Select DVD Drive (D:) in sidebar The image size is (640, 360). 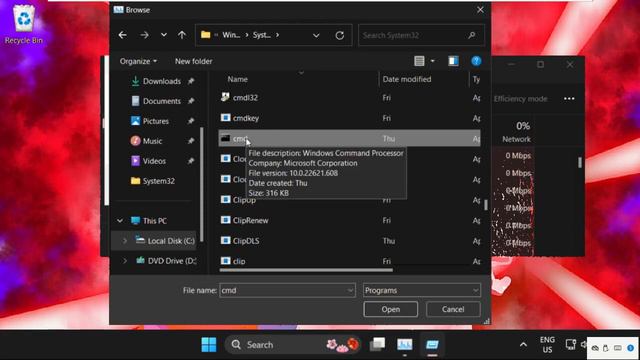click(171, 261)
